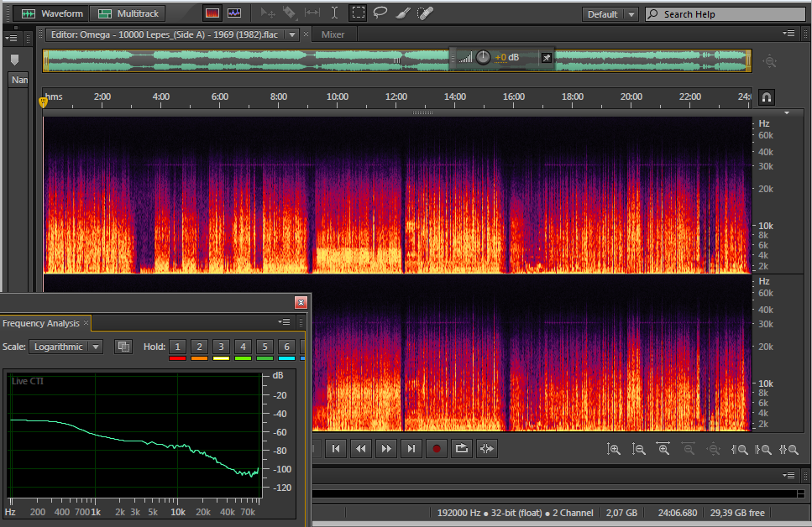Switch to Waveform editor view
Viewport: 812px width, 527px height.
[x=51, y=13]
